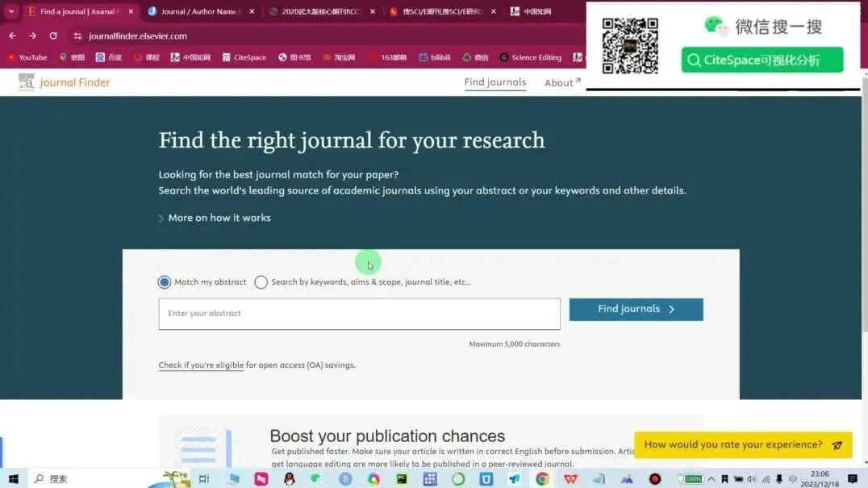Open the tab list dropdown arrow
The height and width of the screenshot is (488, 868).
[x=11, y=11]
